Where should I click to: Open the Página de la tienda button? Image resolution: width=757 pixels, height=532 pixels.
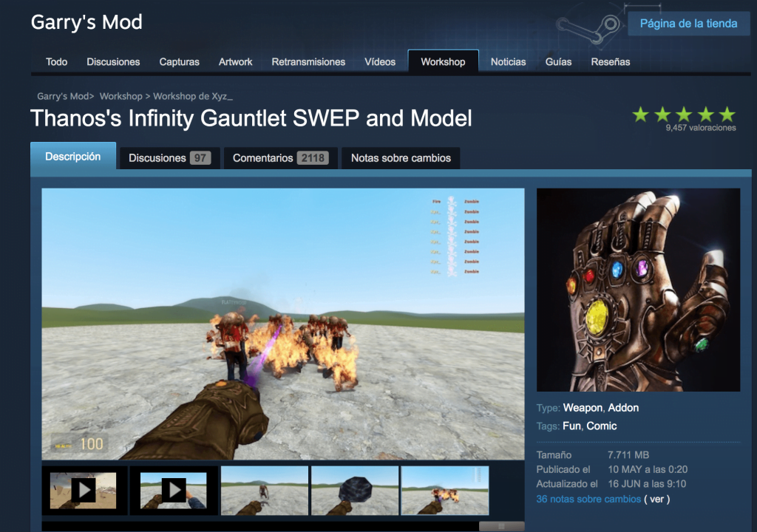(688, 24)
